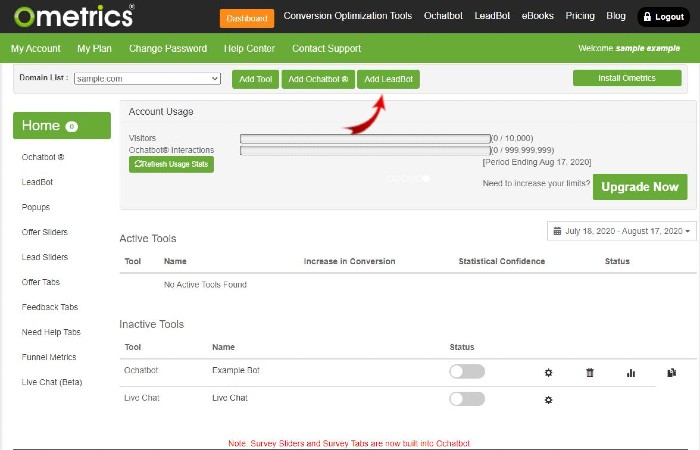
Task: Click Ochatbot Interactions usage progress bar
Action: pyautogui.click(x=365, y=150)
